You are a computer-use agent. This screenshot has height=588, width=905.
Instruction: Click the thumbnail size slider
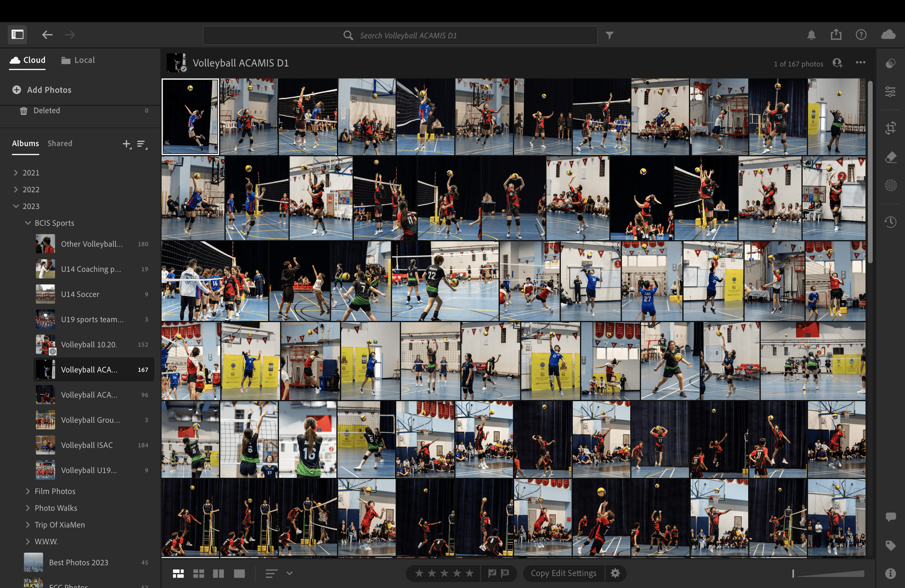(829, 574)
